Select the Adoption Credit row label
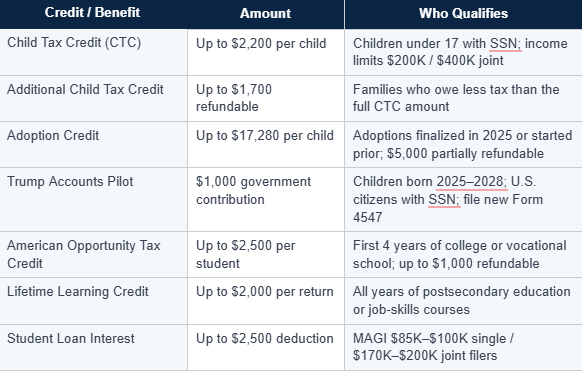582x371 pixels. coord(53,135)
